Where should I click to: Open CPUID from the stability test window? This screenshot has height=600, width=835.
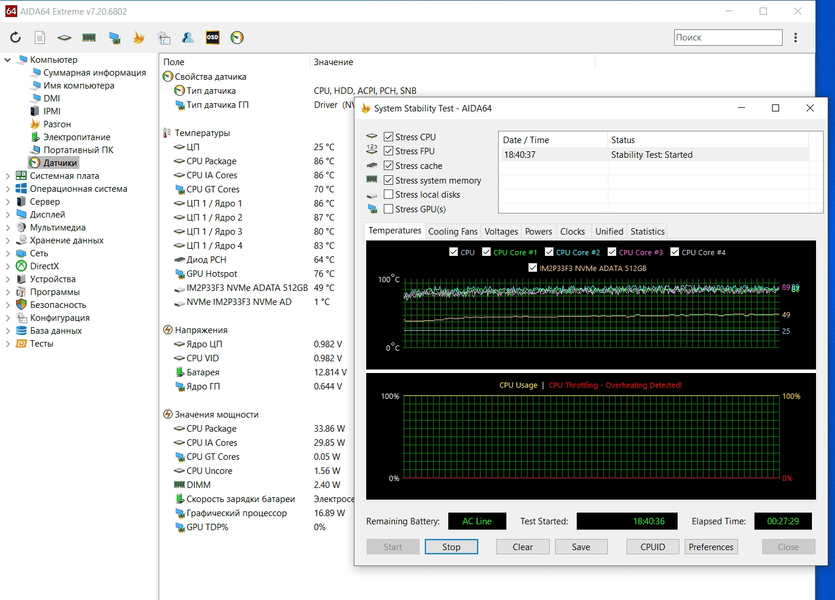pos(653,547)
